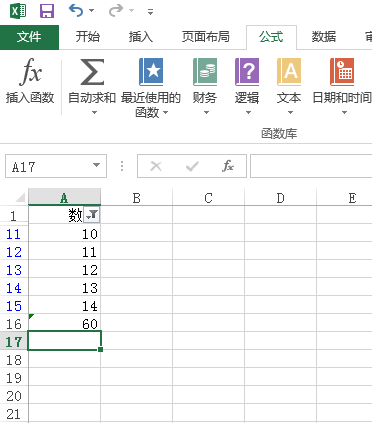372x423 pixels.
Task: Select row header 17
Action: [x=14, y=342]
